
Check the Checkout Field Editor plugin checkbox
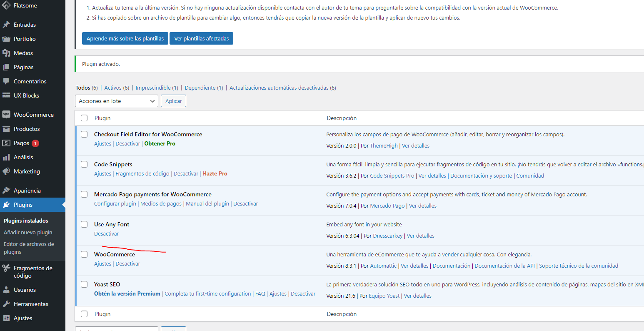click(x=84, y=134)
